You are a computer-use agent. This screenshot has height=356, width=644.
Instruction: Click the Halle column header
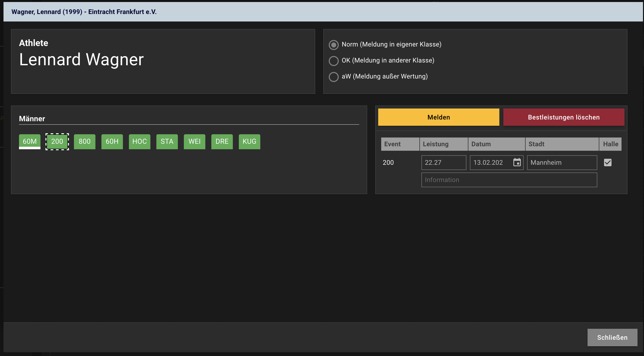click(x=611, y=144)
